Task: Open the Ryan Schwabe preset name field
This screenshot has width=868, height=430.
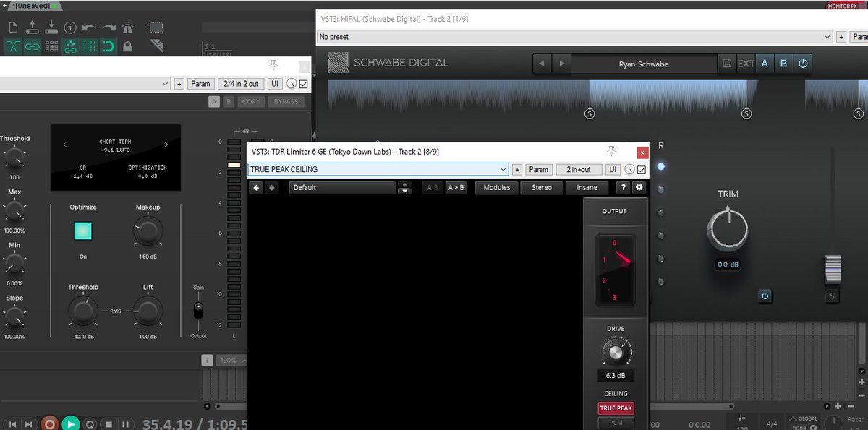Action: [644, 64]
